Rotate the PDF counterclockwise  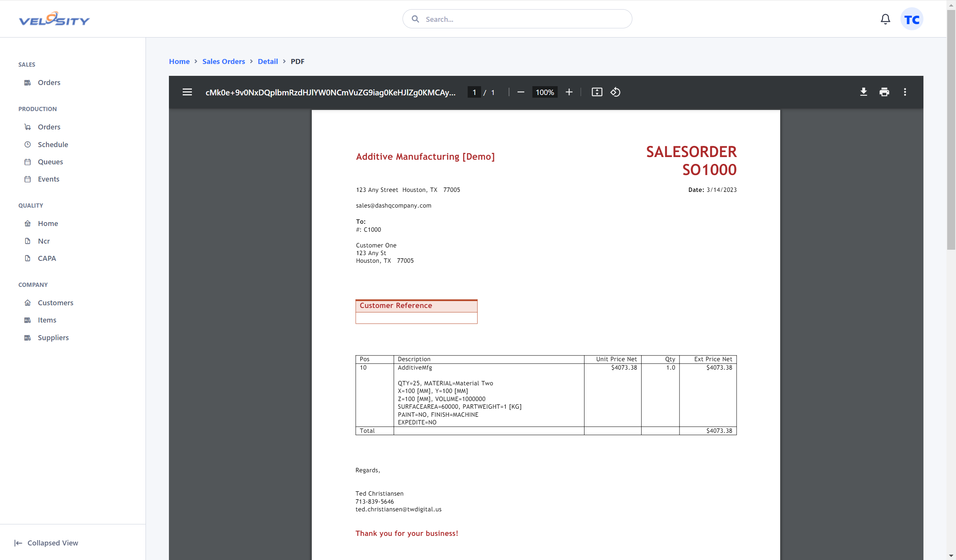(x=615, y=92)
